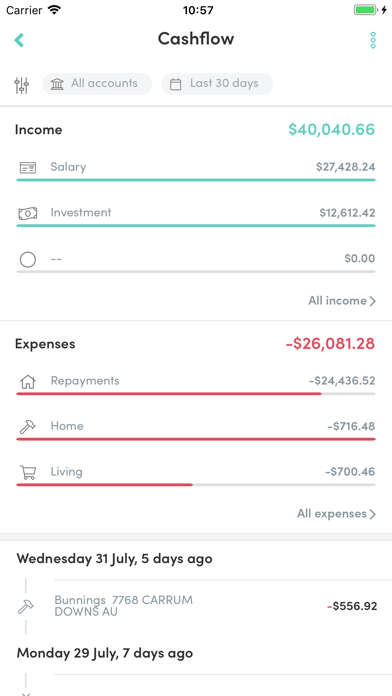The width and height of the screenshot is (392, 696).
Task: Open the All accounts filter
Action: point(97,84)
